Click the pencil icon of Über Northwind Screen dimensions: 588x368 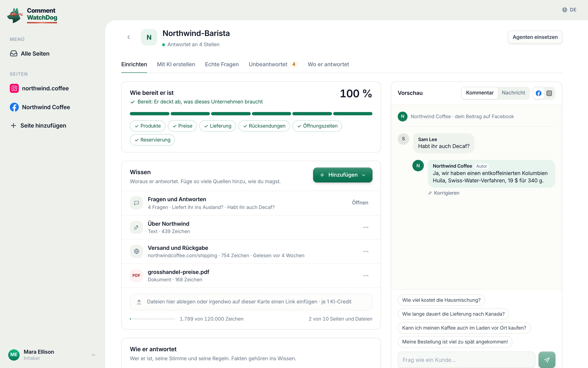pyautogui.click(x=137, y=227)
